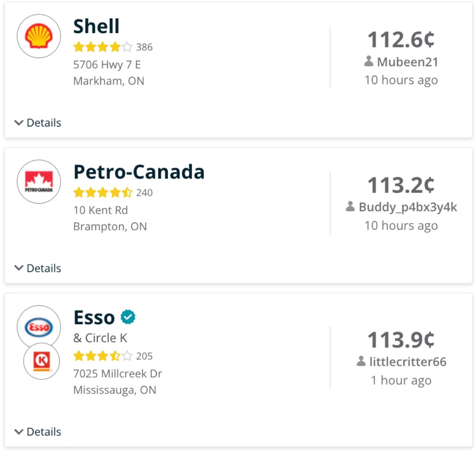Expand Details for the Shell station
This screenshot has height=451, width=476.
(x=37, y=123)
